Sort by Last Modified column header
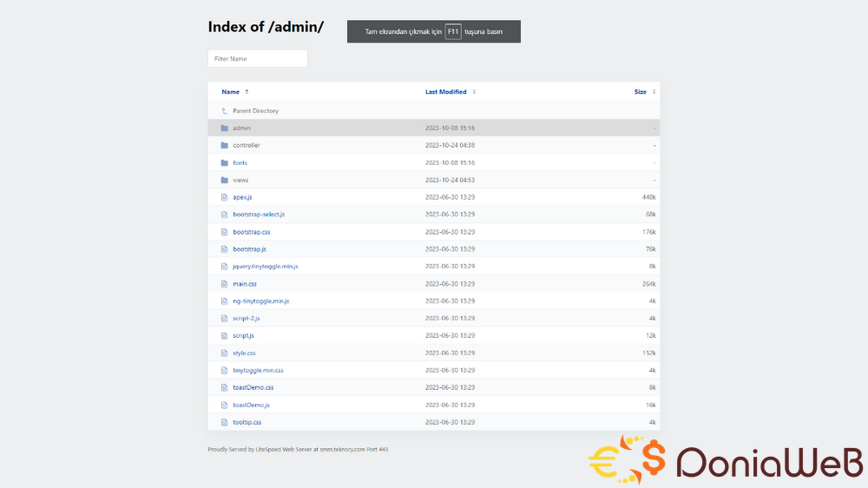868x488 pixels. (x=445, y=92)
